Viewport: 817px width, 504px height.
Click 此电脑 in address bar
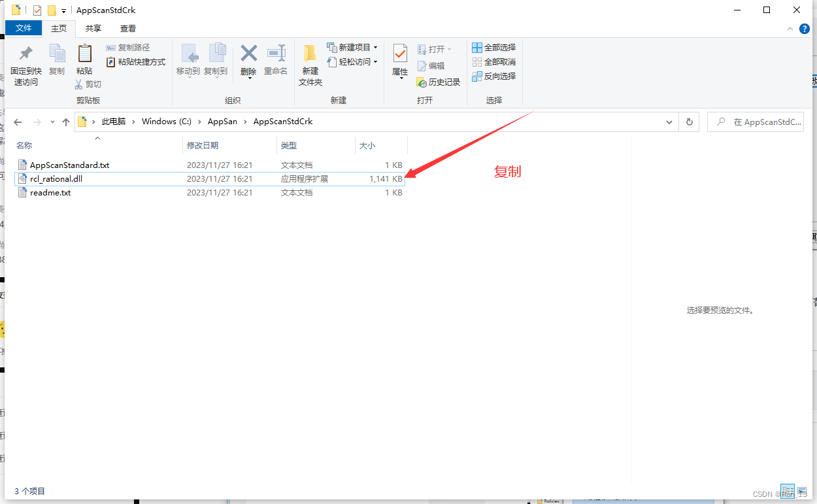[x=114, y=122]
